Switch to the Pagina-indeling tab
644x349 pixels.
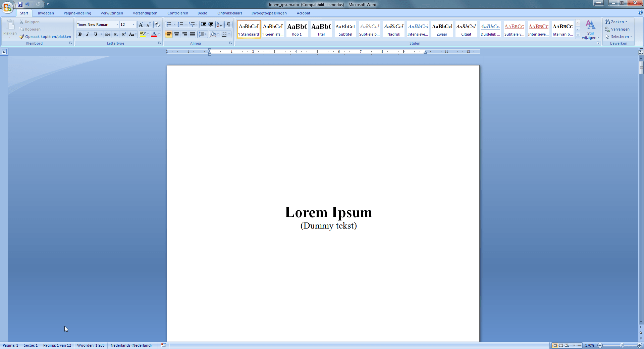tap(77, 13)
